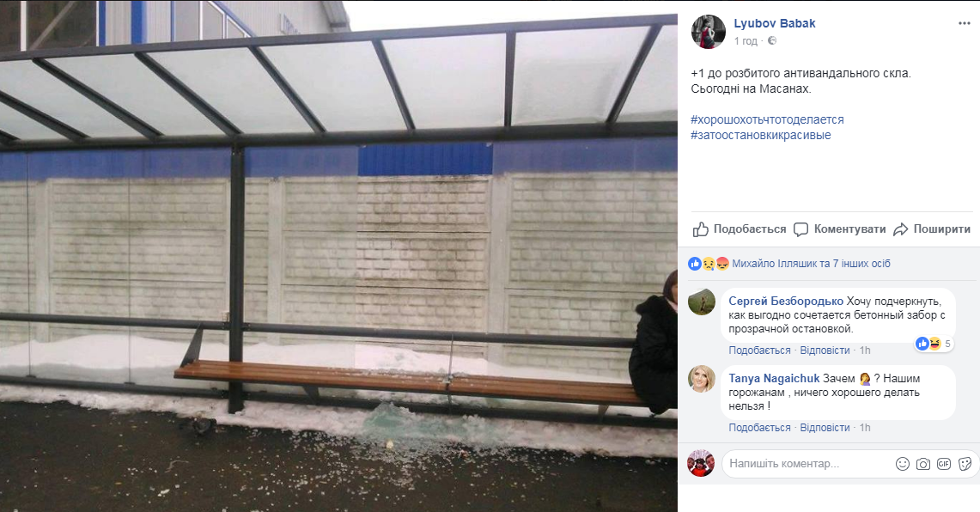
Task: View reactions count on Сергей's comment
Action: (934, 344)
